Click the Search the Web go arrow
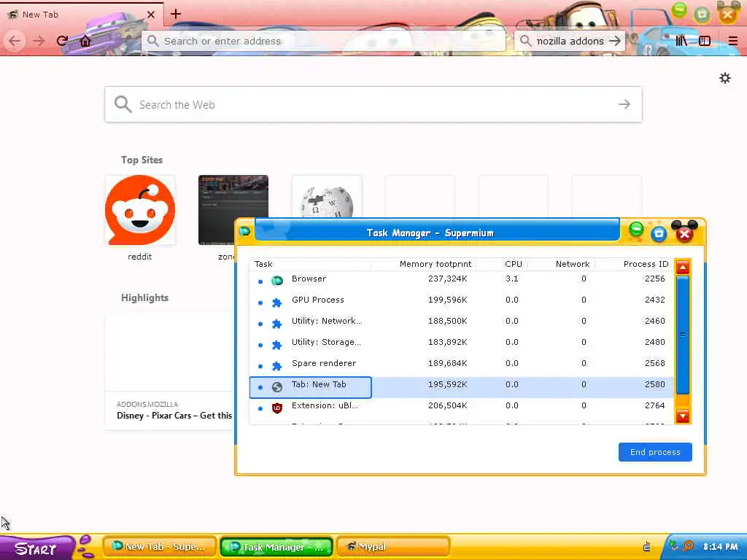This screenshot has width=747, height=560. tap(624, 104)
